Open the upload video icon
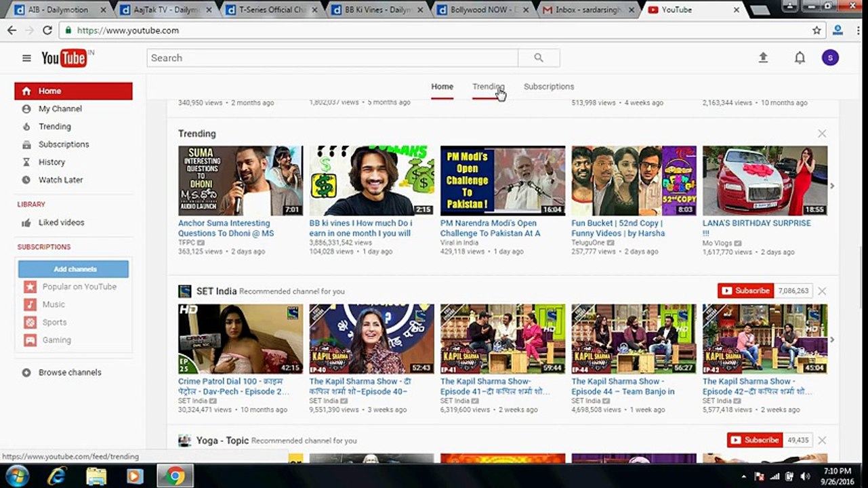The image size is (868, 488). point(763,58)
